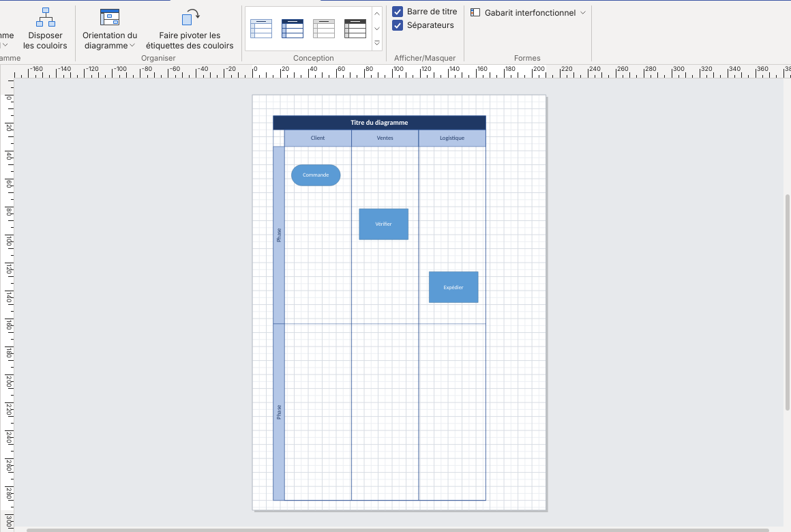Select the Logistique swimlane header

[x=452, y=138]
